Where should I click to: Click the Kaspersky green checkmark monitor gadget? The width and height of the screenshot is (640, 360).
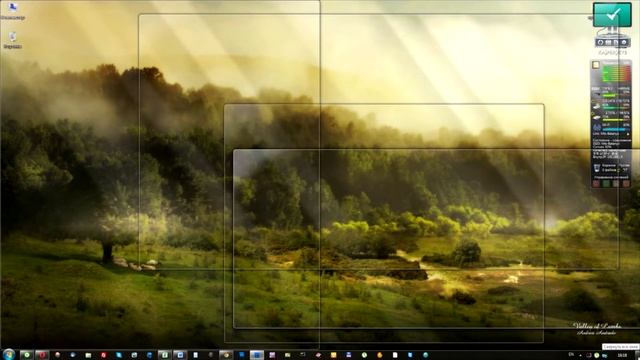pyautogui.click(x=612, y=15)
